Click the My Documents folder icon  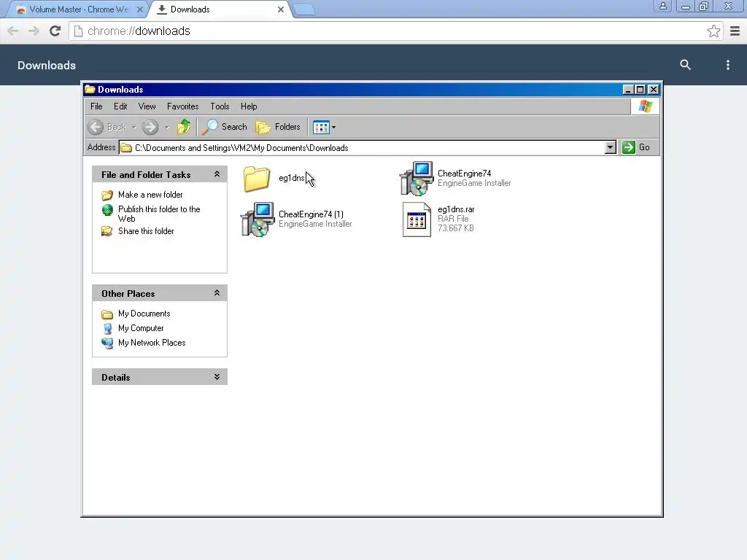click(x=107, y=314)
